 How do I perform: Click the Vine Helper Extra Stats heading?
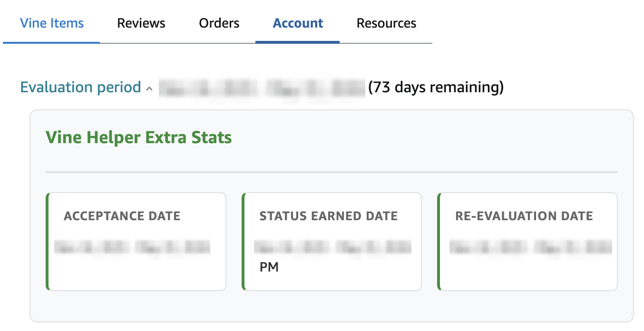coord(138,137)
